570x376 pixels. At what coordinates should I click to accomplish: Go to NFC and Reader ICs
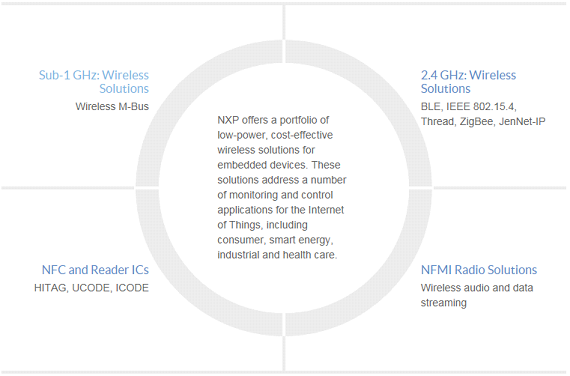(x=95, y=270)
